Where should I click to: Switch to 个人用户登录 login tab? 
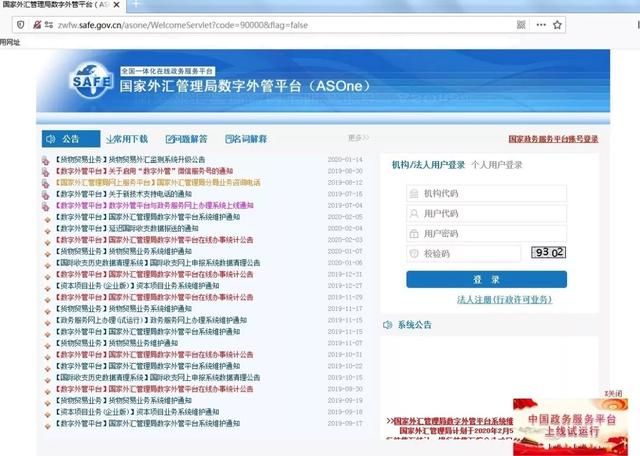click(x=497, y=165)
